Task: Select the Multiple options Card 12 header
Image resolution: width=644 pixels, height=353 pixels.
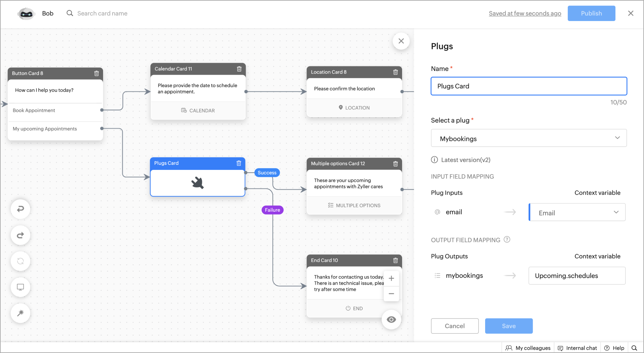Action: point(354,163)
